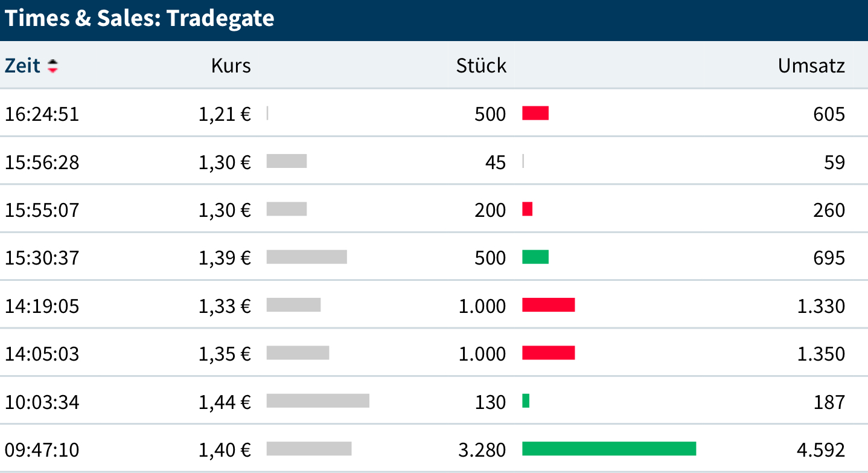Select the 09:47:10 timestamp

click(42, 450)
